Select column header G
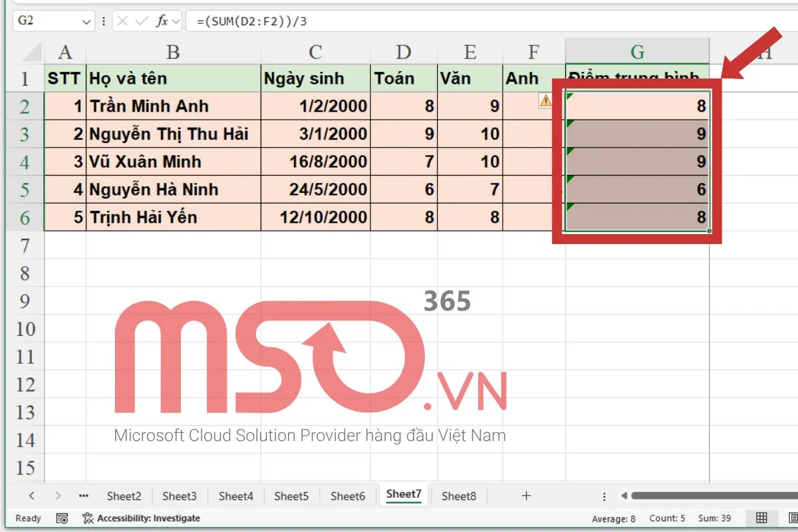This screenshot has width=798, height=532. tap(637, 51)
